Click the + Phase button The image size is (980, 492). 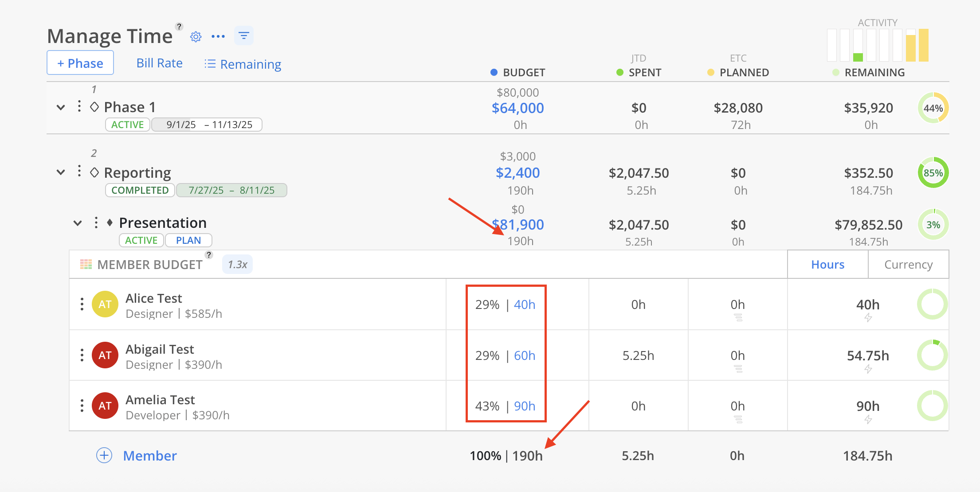click(80, 63)
